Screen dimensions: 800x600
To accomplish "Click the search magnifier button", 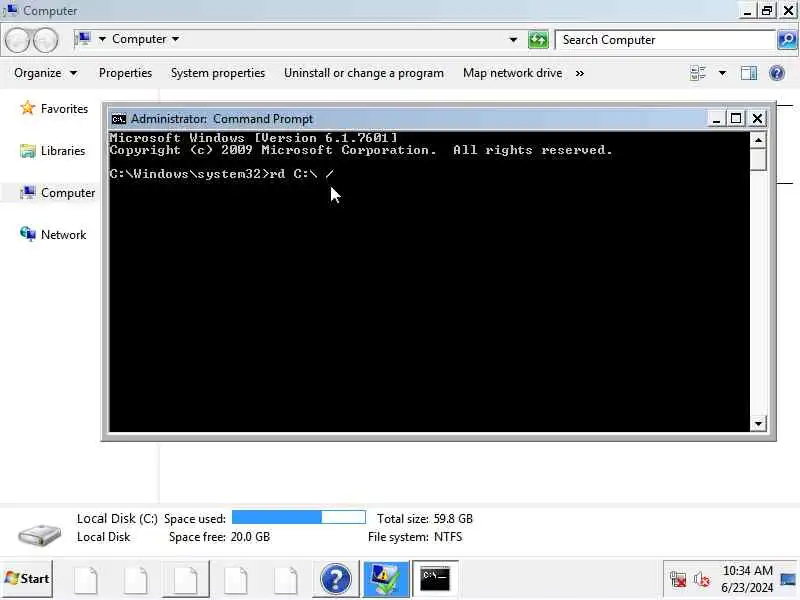I will pyautogui.click(x=787, y=40).
